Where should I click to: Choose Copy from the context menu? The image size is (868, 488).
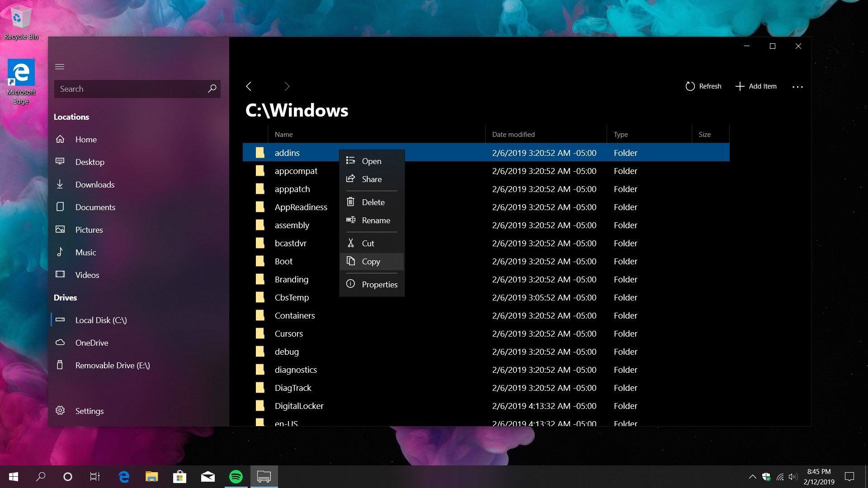(371, 262)
